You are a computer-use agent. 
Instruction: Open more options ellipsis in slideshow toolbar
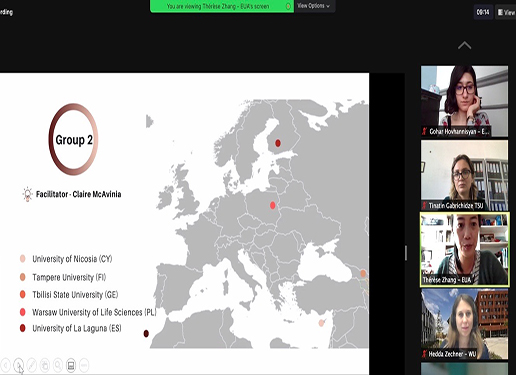pyautogui.click(x=84, y=365)
